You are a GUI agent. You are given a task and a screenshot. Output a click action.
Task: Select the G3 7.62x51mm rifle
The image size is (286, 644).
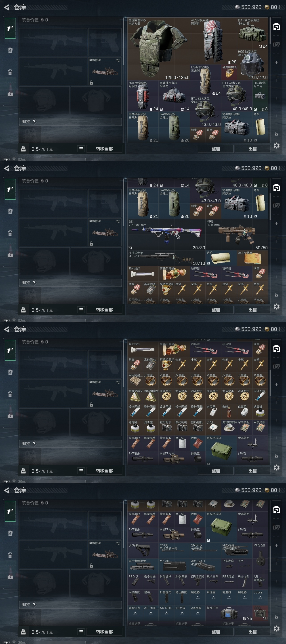click(166, 235)
